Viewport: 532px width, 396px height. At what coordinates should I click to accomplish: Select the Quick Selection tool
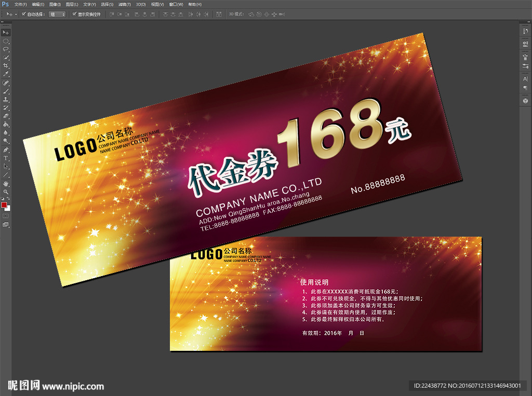click(x=6, y=58)
